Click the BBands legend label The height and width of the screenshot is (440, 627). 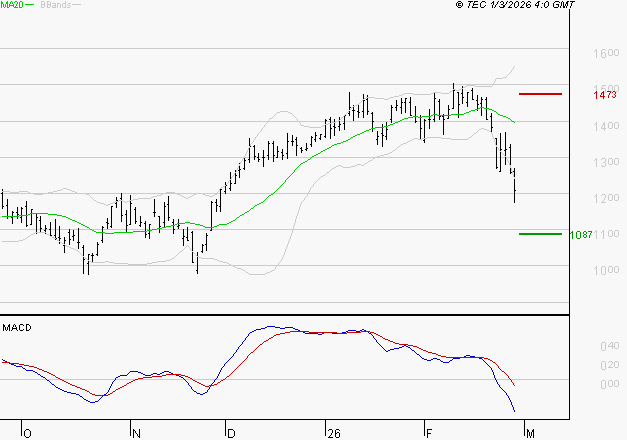click(56, 5)
